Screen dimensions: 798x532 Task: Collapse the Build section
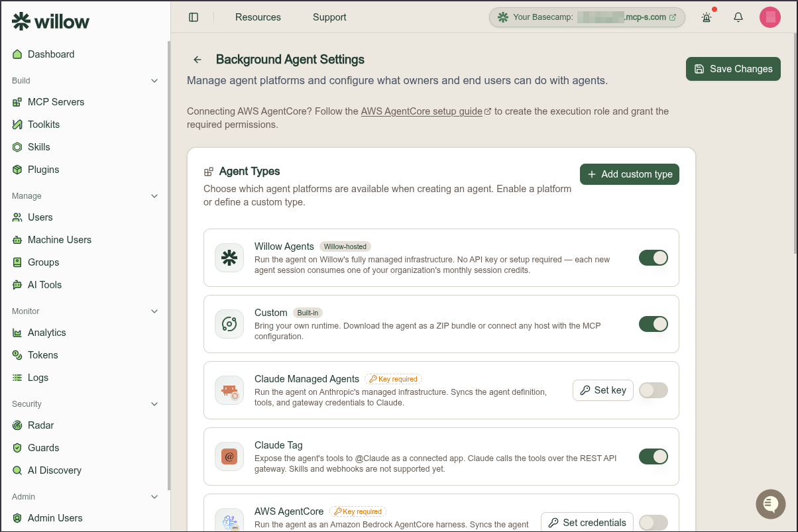point(154,81)
